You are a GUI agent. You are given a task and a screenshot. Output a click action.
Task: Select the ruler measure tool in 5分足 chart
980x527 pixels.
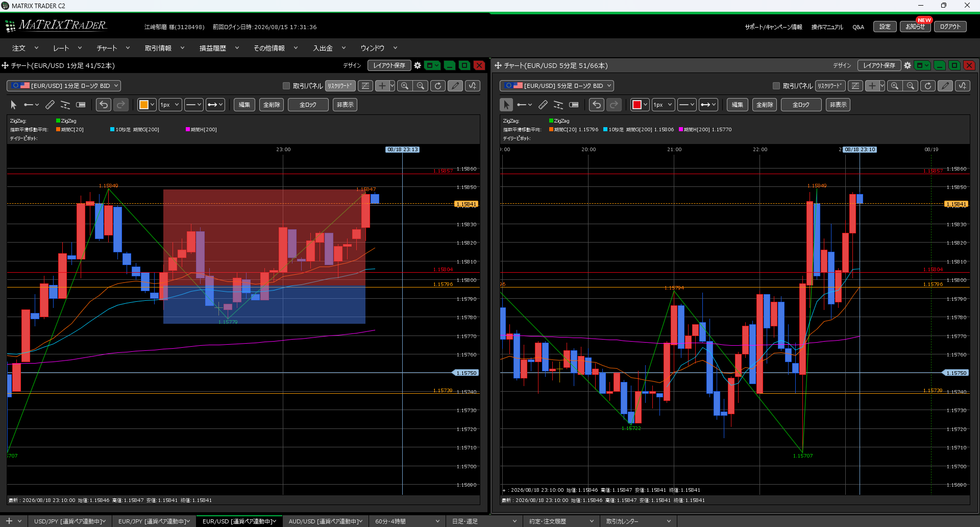coord(543,105)
